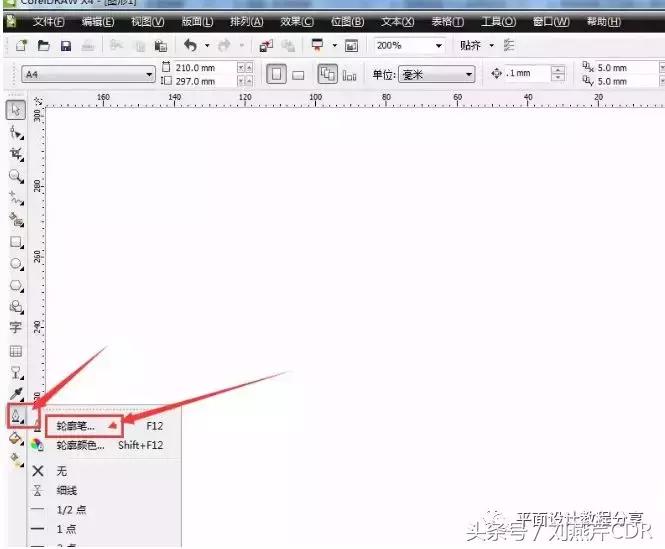Viewport: 665px width, 549px height.
Task: Click the Export icon
Action: click(288, 45)
